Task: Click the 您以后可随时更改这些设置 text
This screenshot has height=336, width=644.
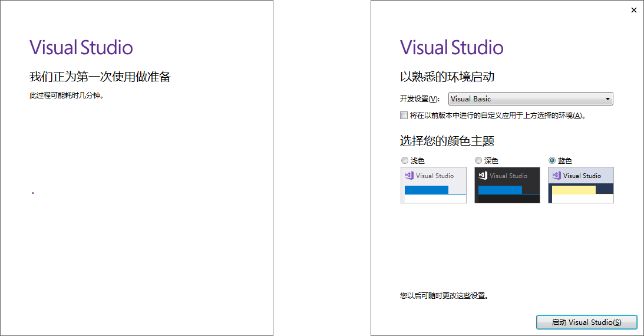Action: [444, 296]
